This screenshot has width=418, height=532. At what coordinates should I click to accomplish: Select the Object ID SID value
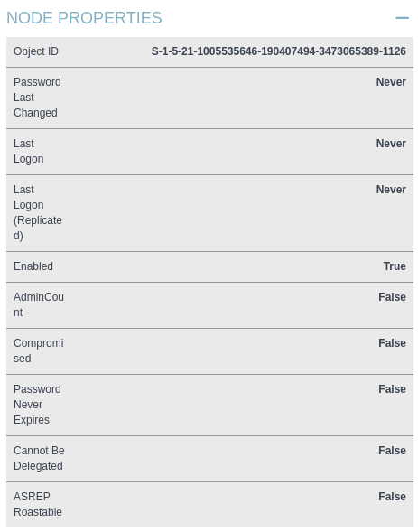coord(278,51)
